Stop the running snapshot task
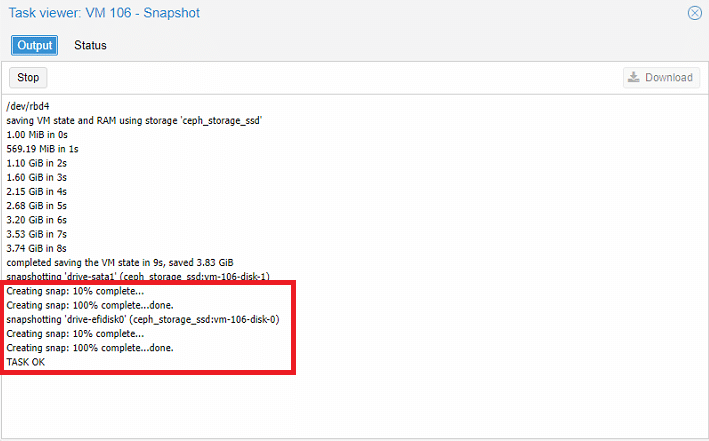 [x=28, y=78]
